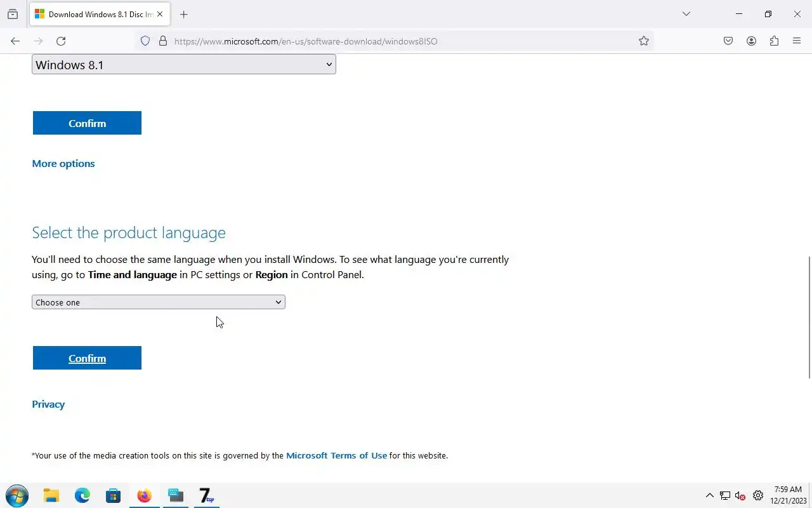This screenshot has height=508, width=812.
Task: Click Confirm under the edition selector
Action: pyautogui.click(x=87, y=123)
